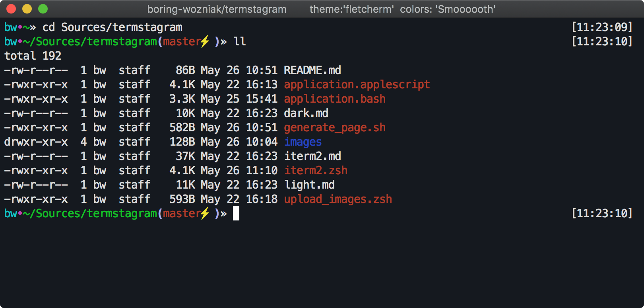
Task: Click the [11:23:09] timestamp
Action: pyautogui.click(x=602, y=27)
